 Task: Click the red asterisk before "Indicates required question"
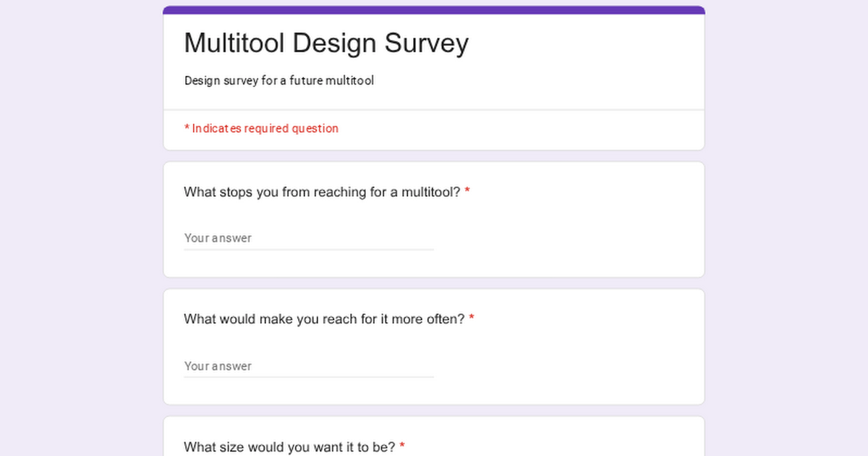tap(187, 129)
